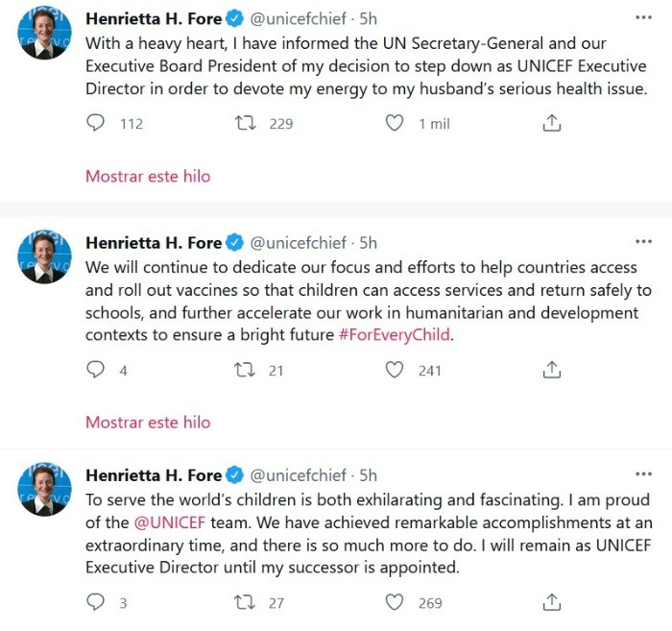
Task: Open more options on third tweet
Action: [643, 474]
